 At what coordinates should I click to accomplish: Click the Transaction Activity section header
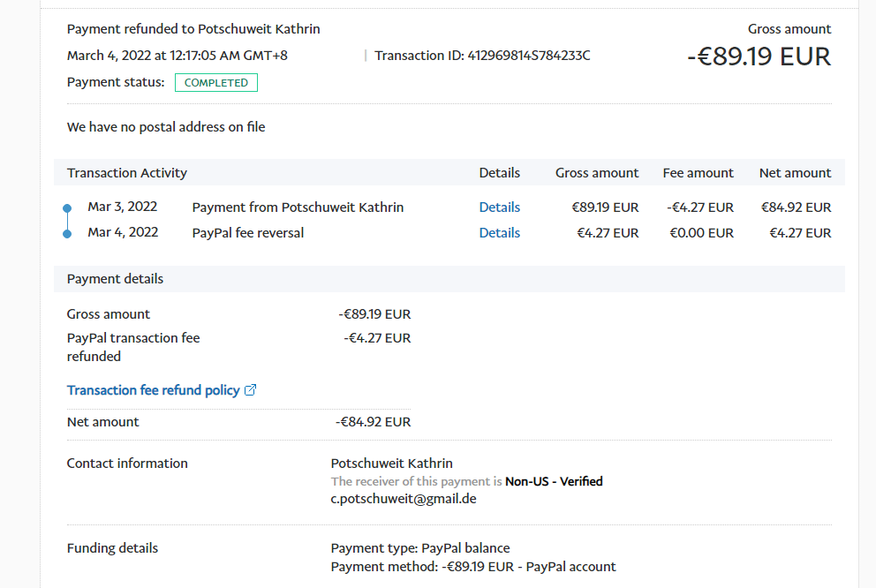point(127,173)
